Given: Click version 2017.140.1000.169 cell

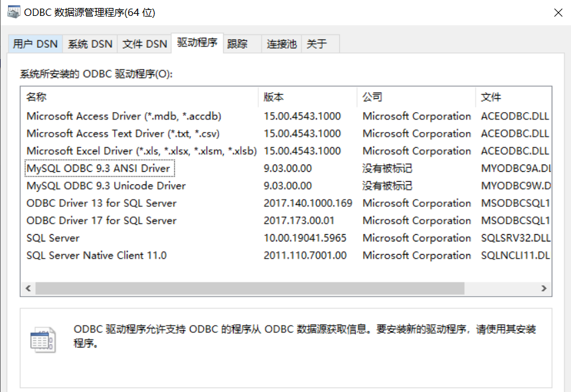Looking at the screenshot, I should click(x=307, y=203).
